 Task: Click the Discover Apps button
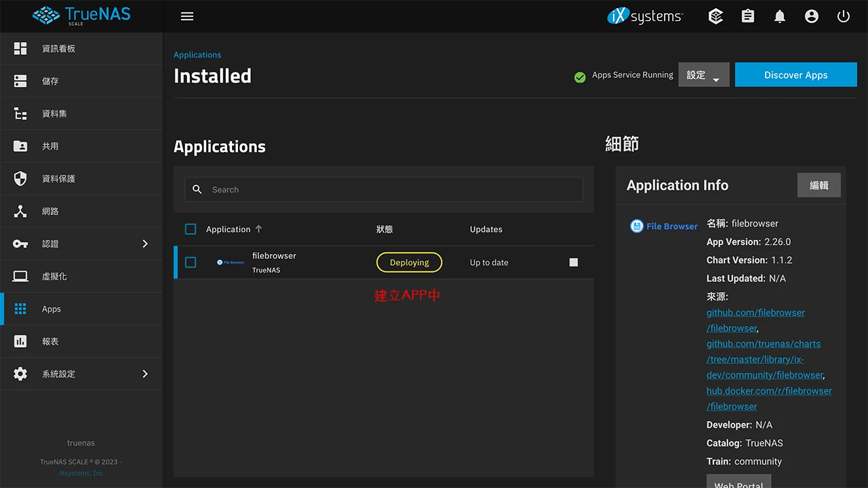pos(795,75)
